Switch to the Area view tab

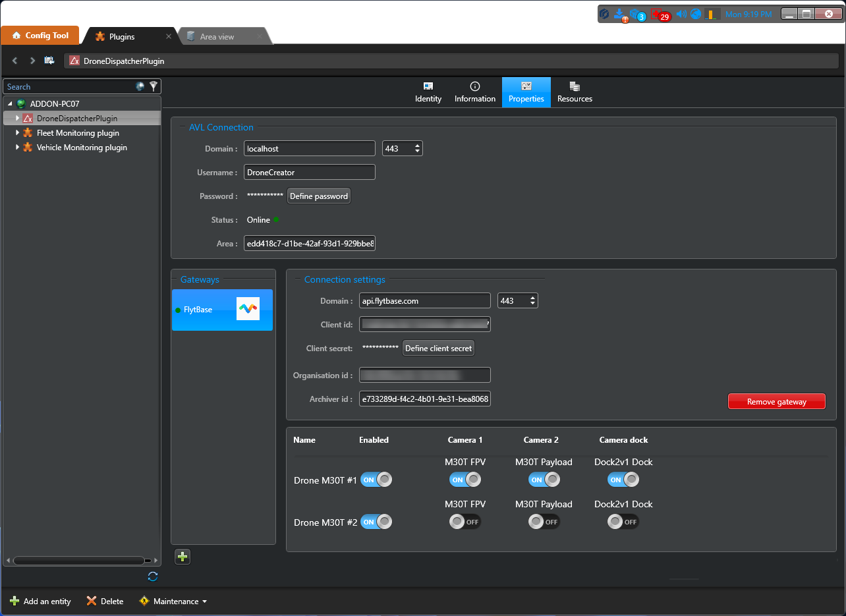[x=217, y=37]
